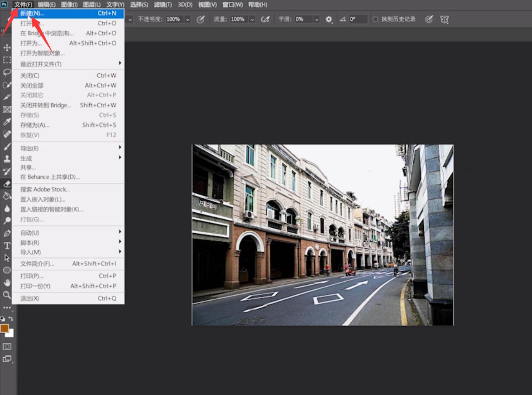Expand the 导出(E) submenu
The width and height of the screenshot is (532, 395).
point(120,147)
